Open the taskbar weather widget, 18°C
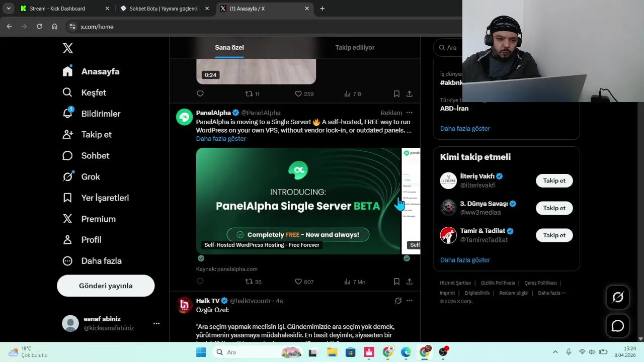The image size is (644, 362). 28,352
